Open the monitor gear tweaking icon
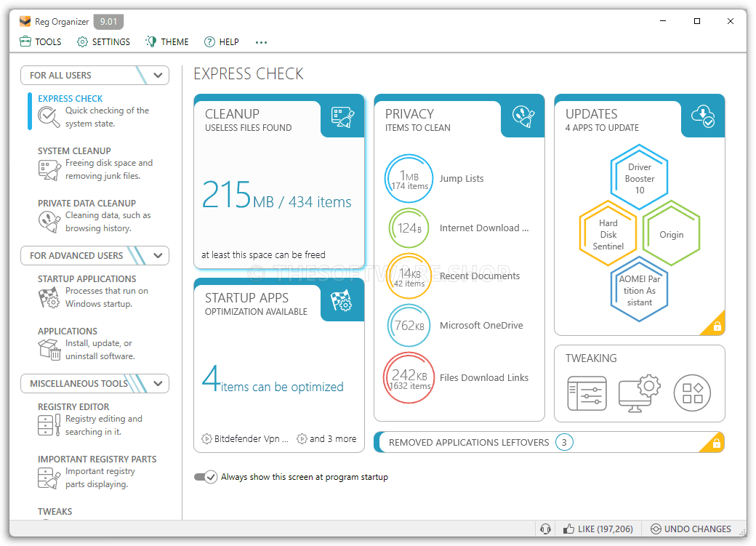Image resolution: width=756 pixels, height=546 pixels. 639,393
